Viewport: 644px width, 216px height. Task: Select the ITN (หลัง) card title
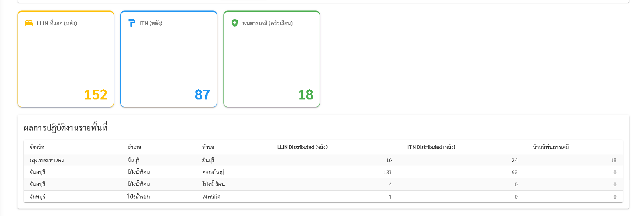pyautogui.click(x=151, y=23)
